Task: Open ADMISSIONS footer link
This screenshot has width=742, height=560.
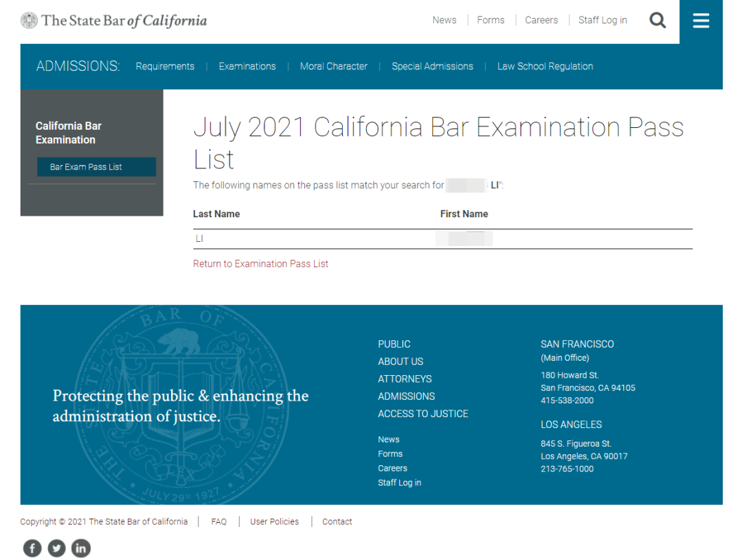Action: click(406, 396)
